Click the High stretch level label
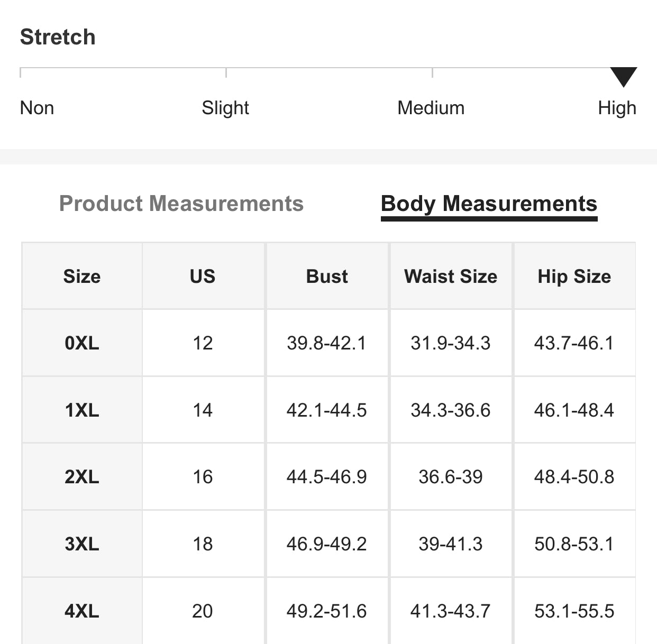The width and height of the screenshot is (657, 644). [617, 108]
